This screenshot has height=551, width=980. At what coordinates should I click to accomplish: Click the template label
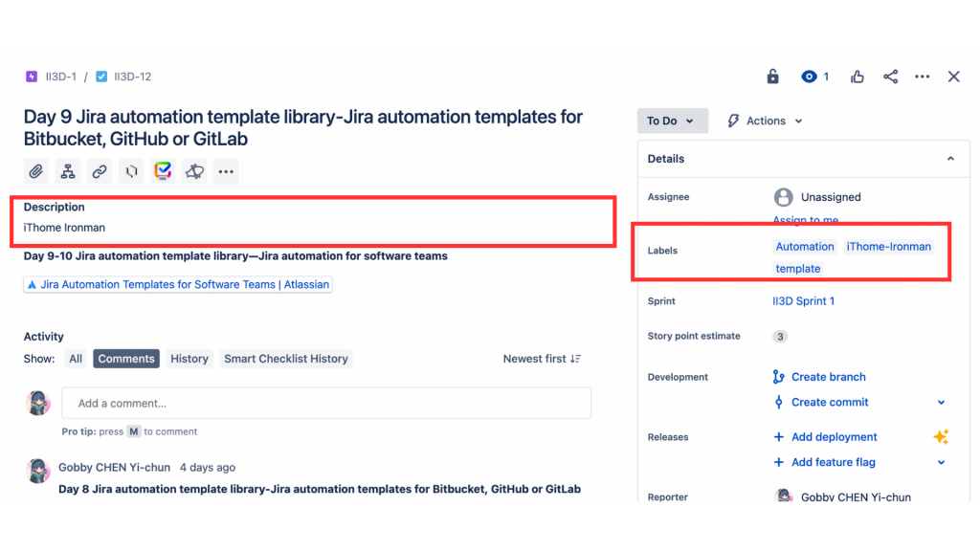(x=798, y=269)
